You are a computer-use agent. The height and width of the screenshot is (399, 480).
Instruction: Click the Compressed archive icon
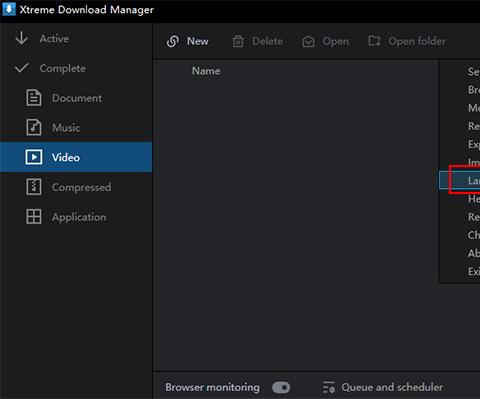[x=34, y=187]
